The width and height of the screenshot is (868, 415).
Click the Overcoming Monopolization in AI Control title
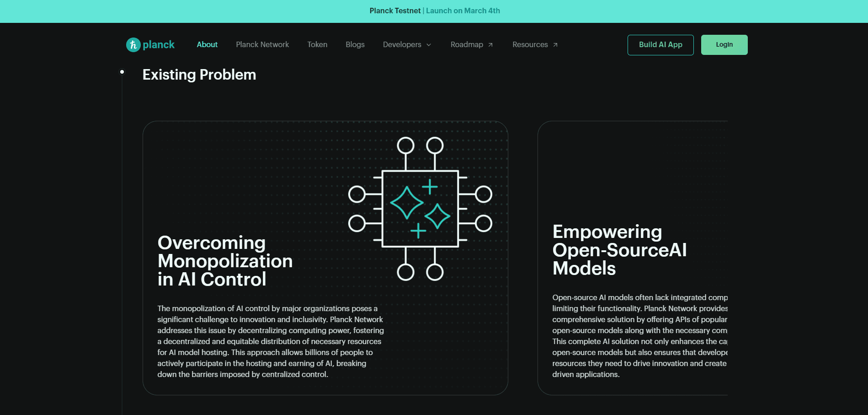pyautogui.click(x=225, y=261)
